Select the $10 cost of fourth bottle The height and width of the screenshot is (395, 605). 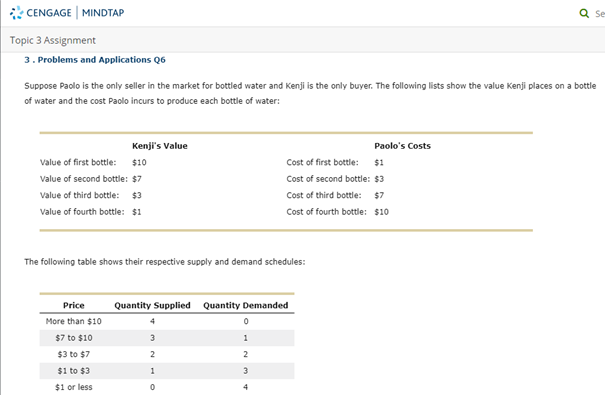click(x=382, y=212)
